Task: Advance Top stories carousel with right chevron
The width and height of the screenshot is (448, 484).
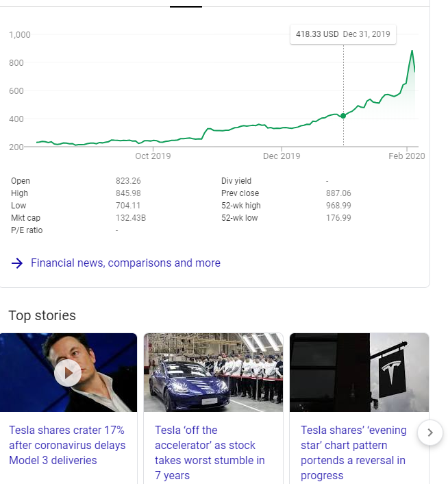Action: coord(430,433)
